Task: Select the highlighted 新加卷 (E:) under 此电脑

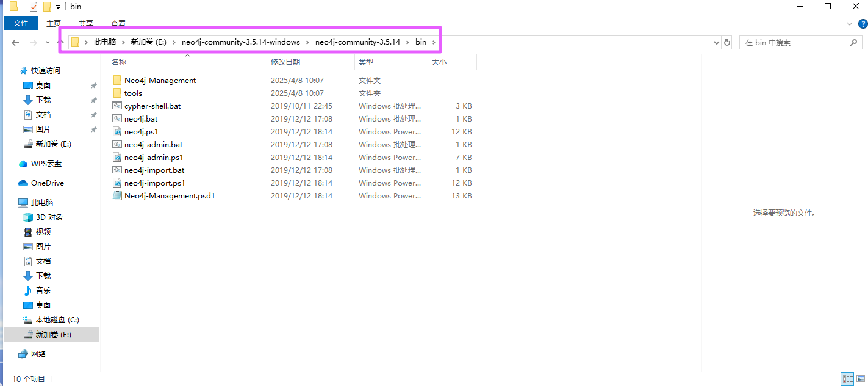Action: (51, 335)
